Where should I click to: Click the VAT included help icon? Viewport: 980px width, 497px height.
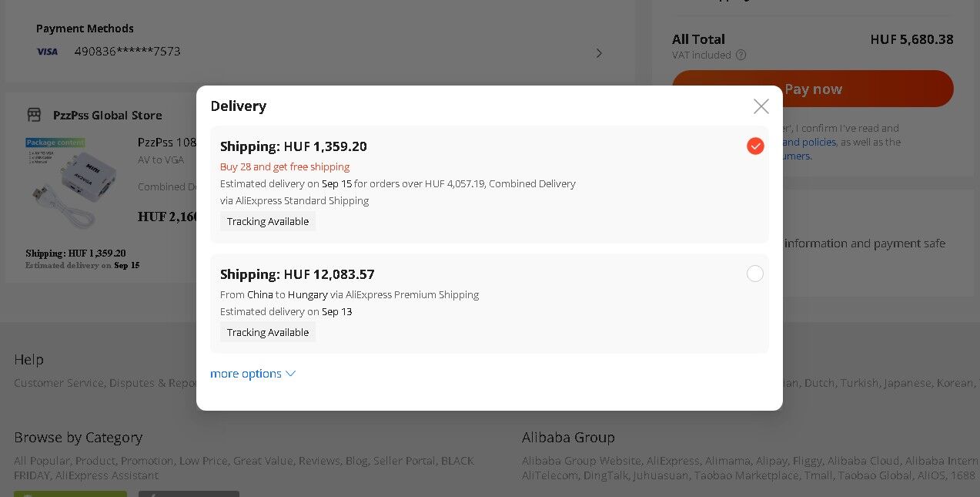[x=741, y=55]
